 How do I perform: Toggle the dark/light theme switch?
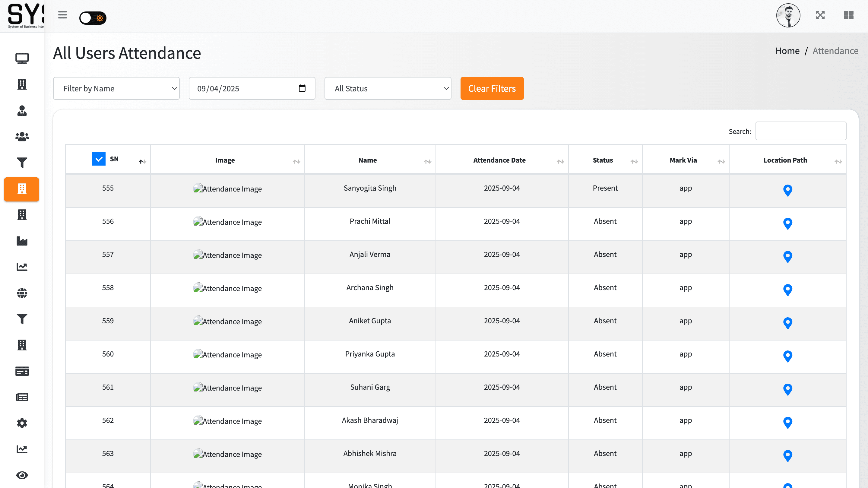pyautogui.click(x=93, y=18)
